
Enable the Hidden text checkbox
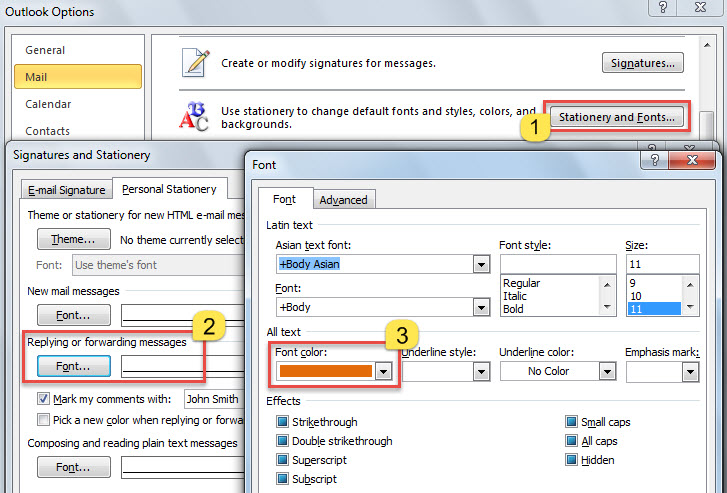[x=571, y=460]
